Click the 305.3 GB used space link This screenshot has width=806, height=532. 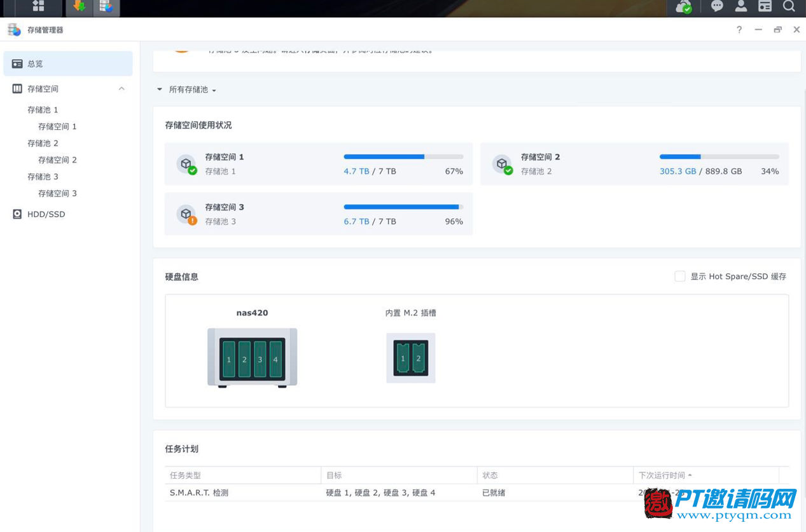(677, 172)
